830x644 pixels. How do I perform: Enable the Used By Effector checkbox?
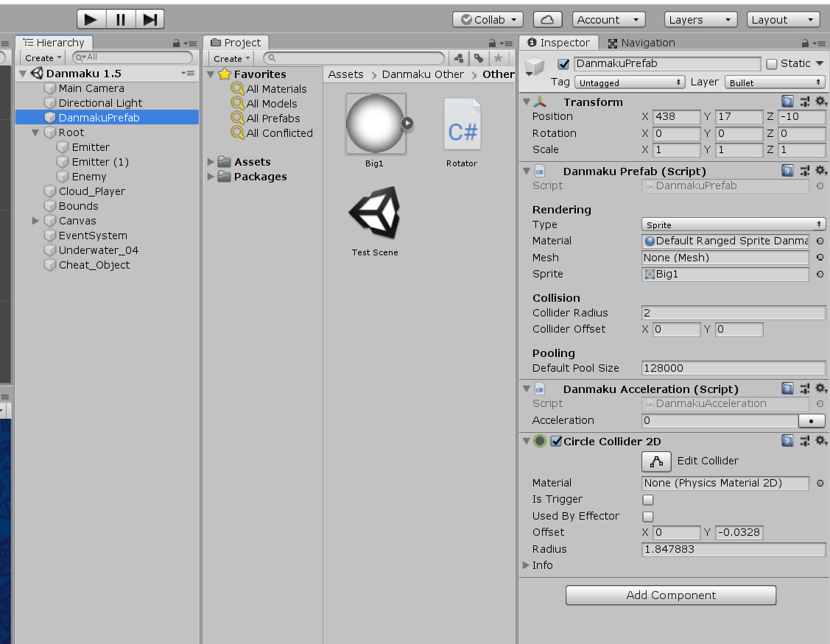[647, 516]
